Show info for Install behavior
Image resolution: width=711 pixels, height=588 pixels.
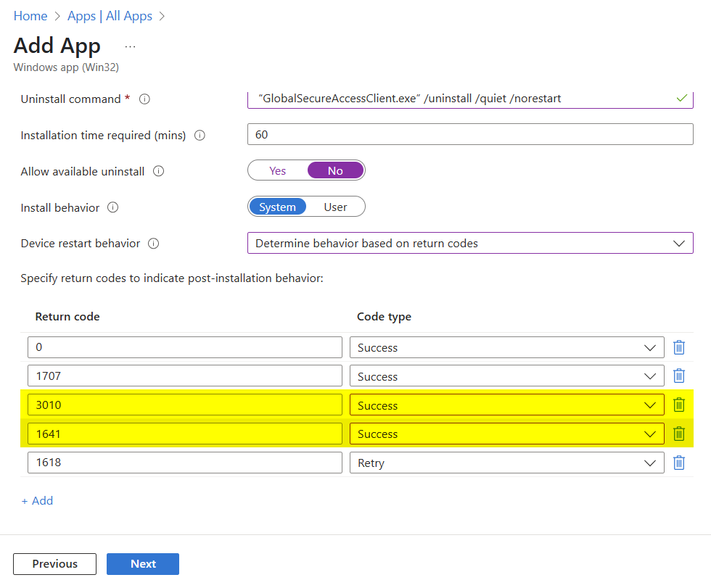point(113,207)
